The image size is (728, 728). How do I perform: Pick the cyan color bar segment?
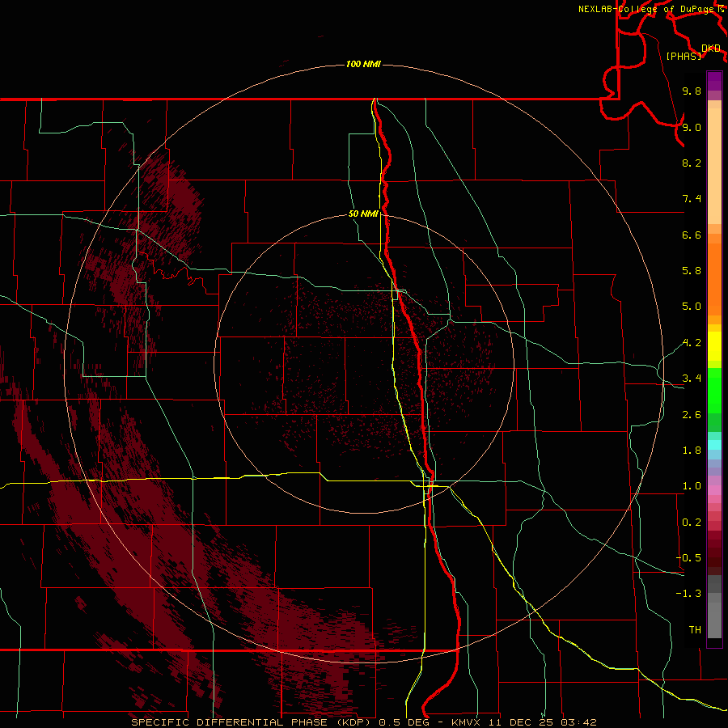coord(714,445)
